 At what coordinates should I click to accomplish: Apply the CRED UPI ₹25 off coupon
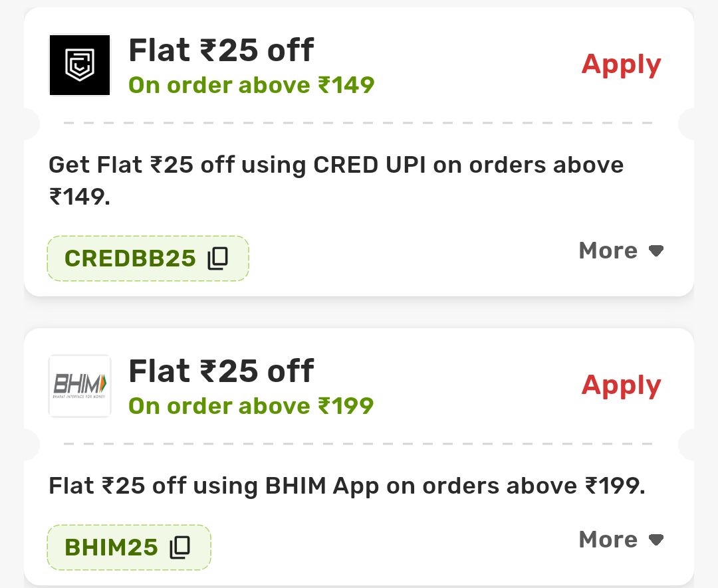point(621,64)
